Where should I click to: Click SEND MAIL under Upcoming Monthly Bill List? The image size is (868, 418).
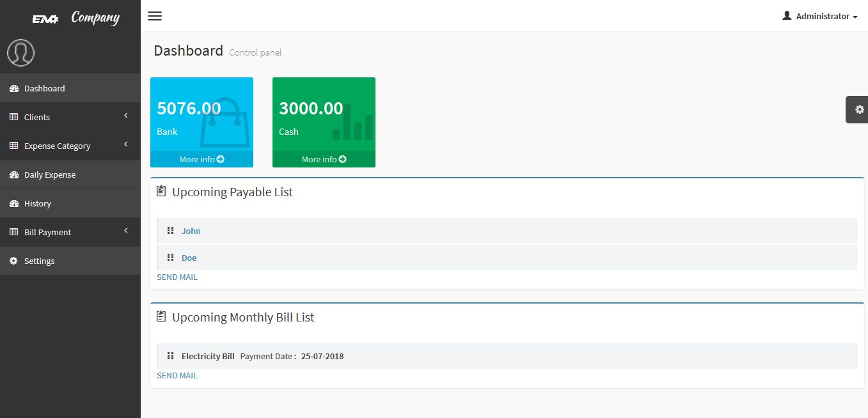click(177, 376)
